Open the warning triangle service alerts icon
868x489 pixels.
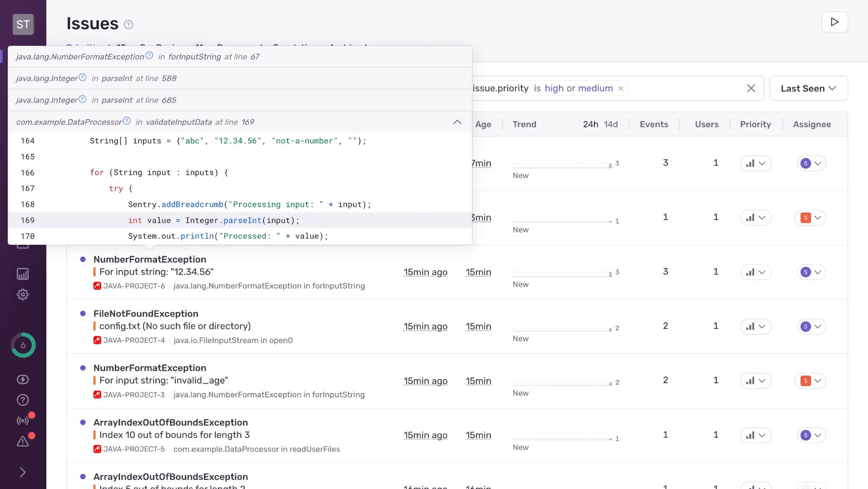[x=23, y=441]
